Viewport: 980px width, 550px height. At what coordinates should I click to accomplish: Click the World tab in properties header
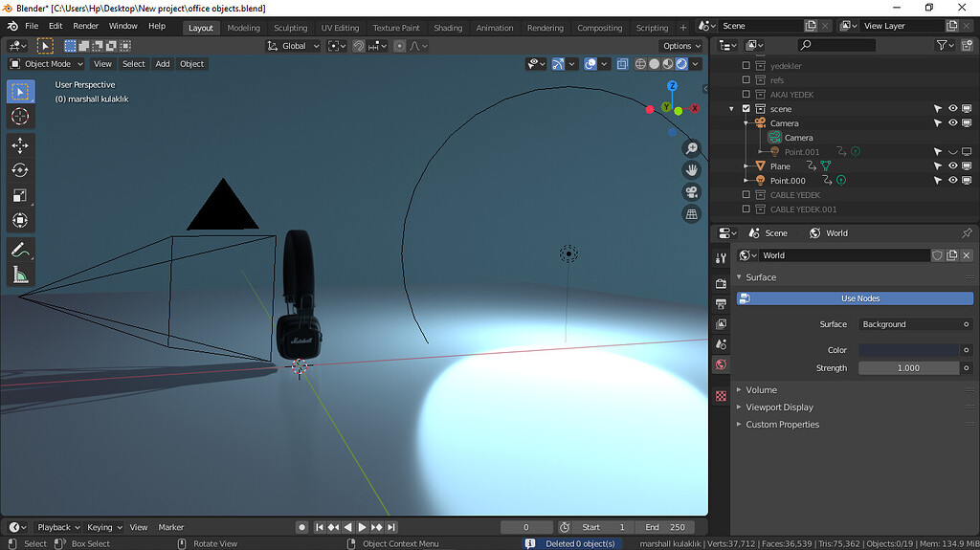coord(829,233)
